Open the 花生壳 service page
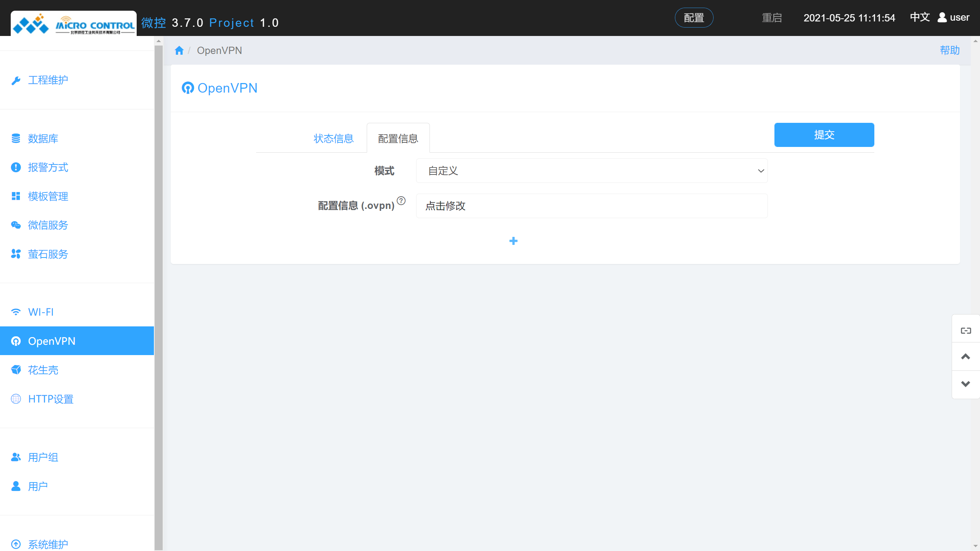 pyautogui.click(x=43, y=370)
